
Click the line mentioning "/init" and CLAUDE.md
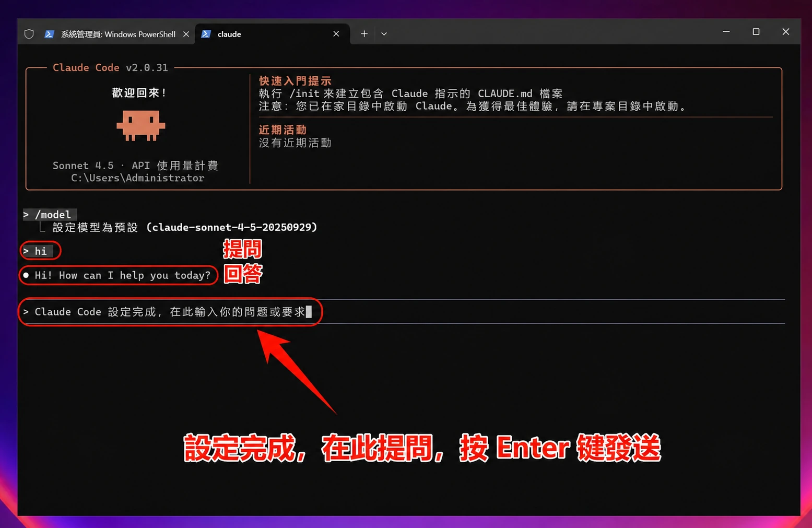410,93
